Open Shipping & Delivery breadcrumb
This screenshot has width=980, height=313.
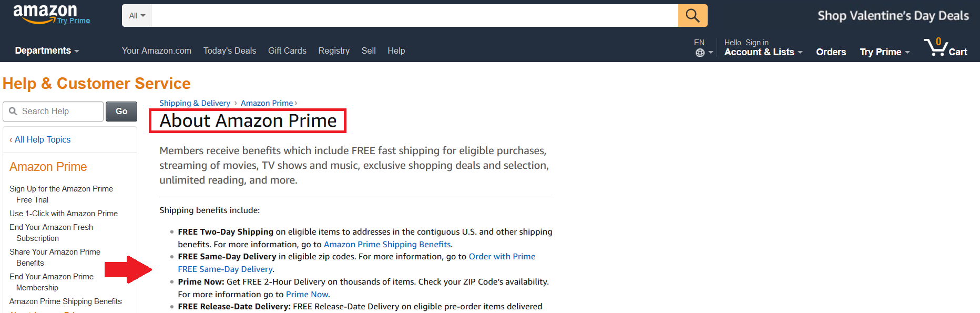[195, 103]
